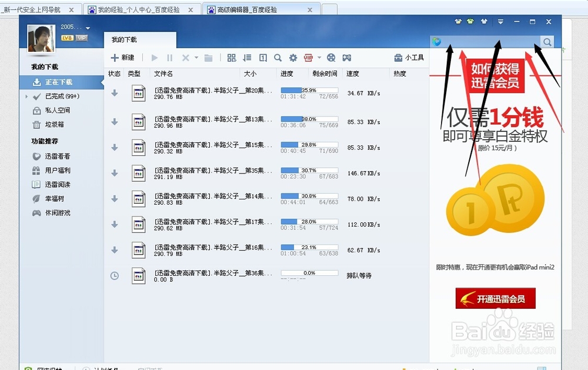
Task: Close the 高级编辑器_百度经验 browser tab
Action: click(310, 10)
